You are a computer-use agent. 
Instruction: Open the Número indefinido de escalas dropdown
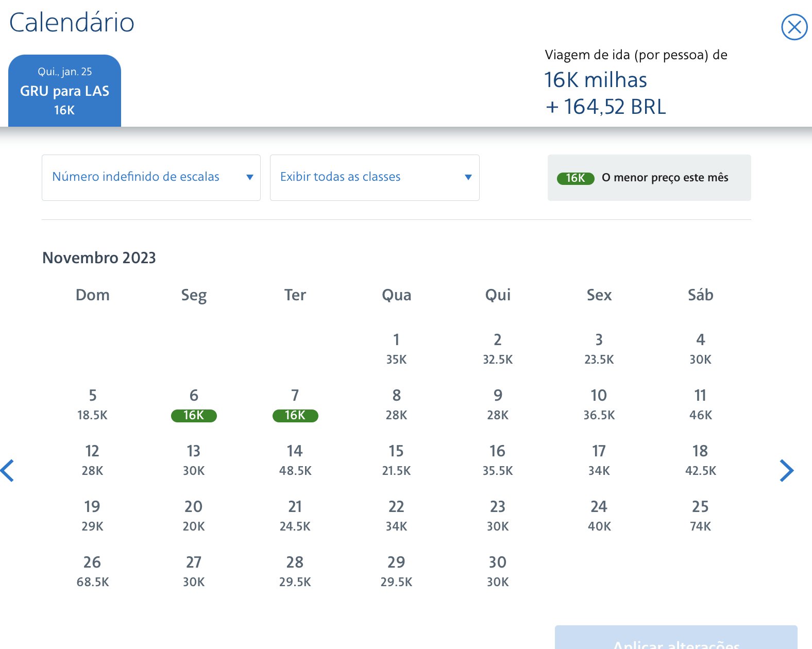point(151,178)
